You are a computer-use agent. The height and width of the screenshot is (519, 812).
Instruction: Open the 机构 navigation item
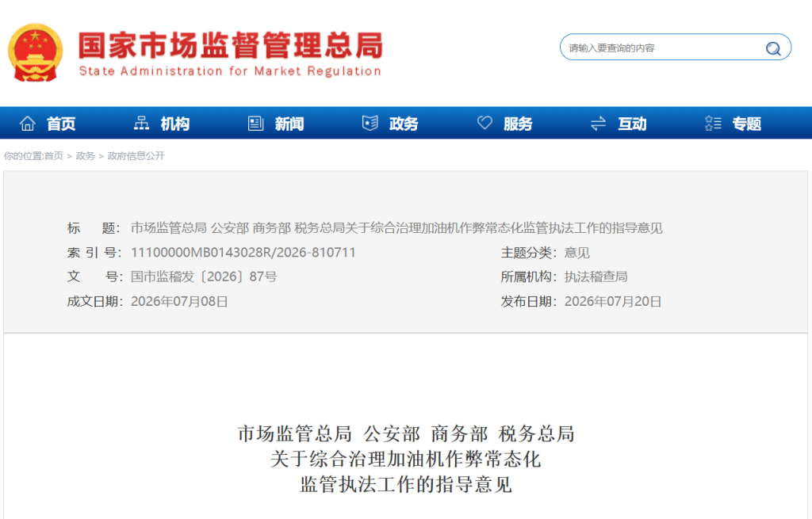[175, 124]
